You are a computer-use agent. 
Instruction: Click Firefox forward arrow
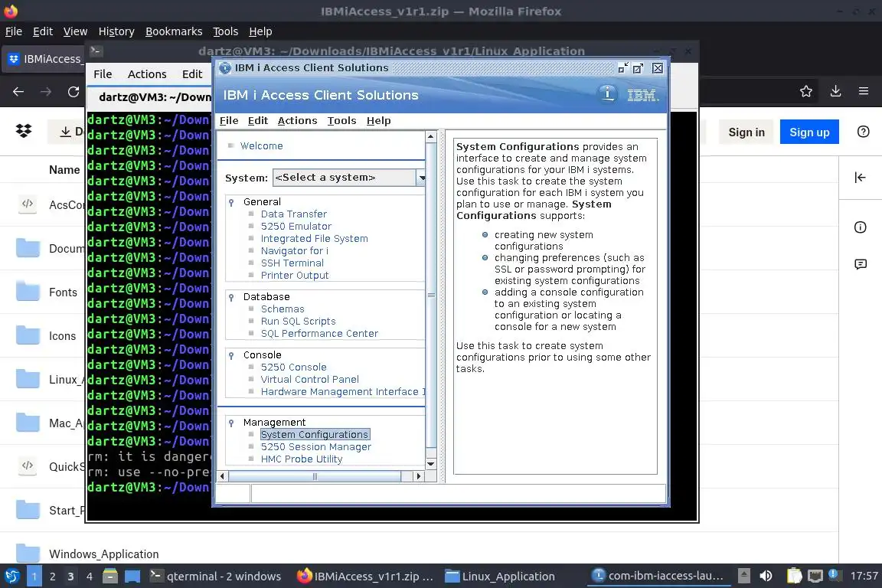(46, 92)
